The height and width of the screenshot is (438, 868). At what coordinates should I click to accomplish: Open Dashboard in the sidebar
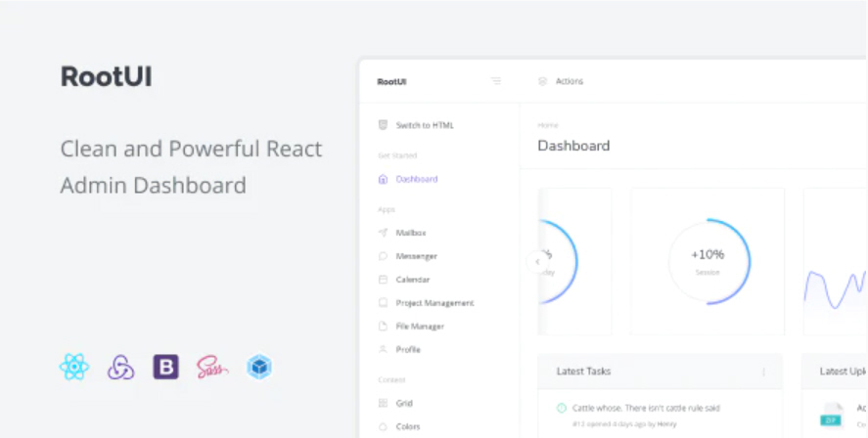coord(417,179)
